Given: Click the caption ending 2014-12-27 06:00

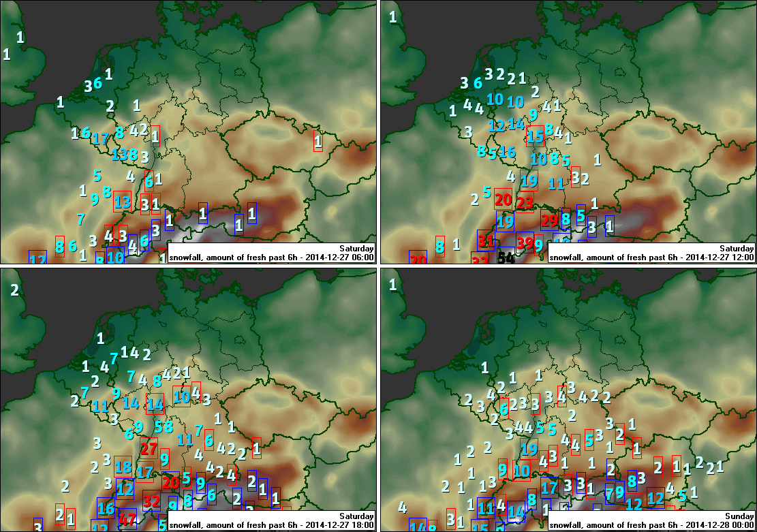Looking at the screenshot, I should coord(271,257).
